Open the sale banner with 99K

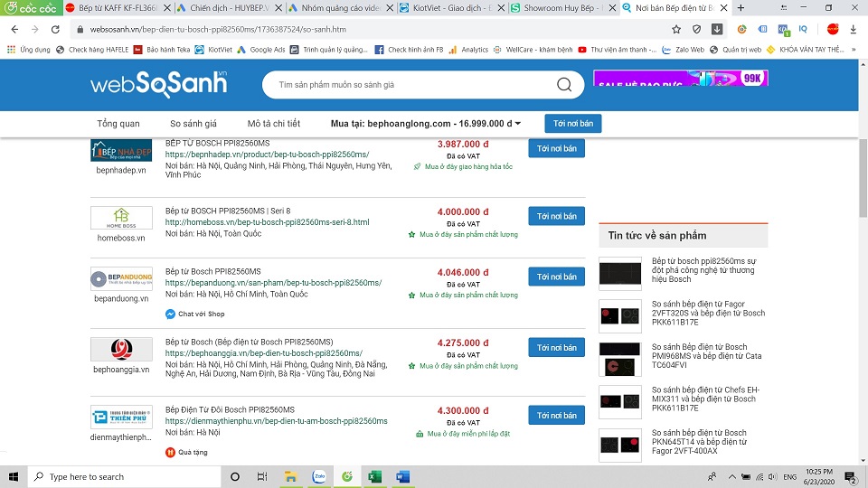coord(680,78)
